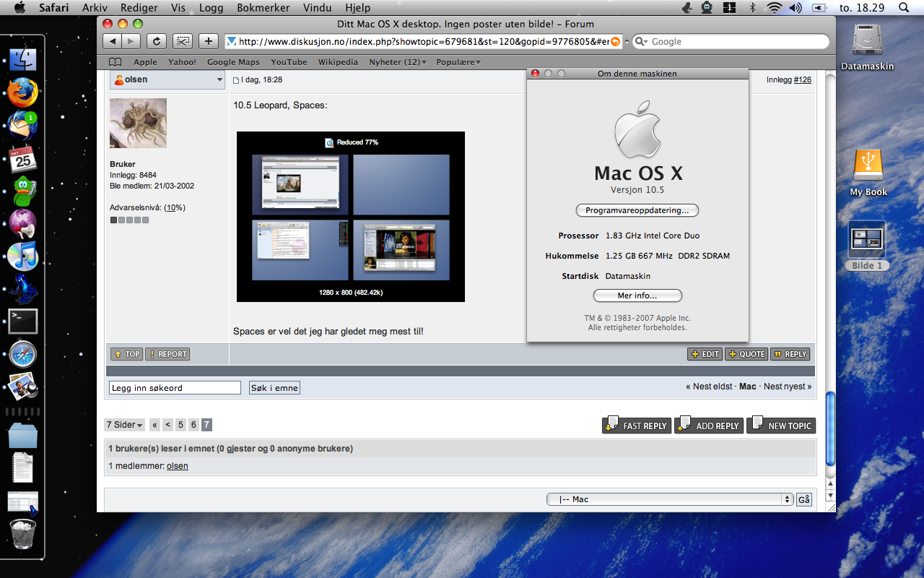Click the Programvareoppdatering button
This screenshot has width=924, height=578.
coord(637,210)
